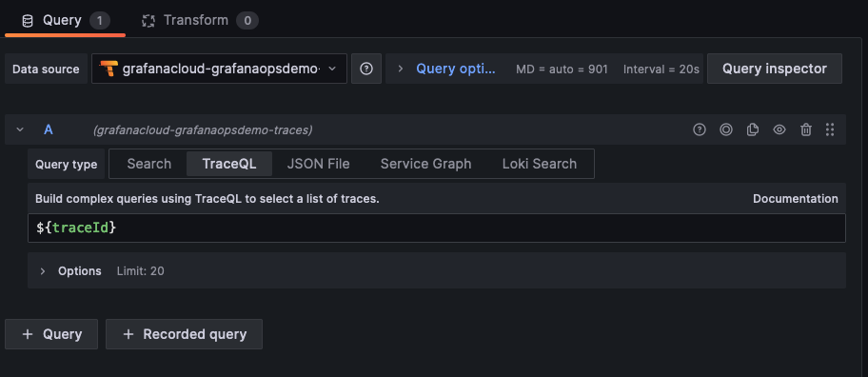The image size is (868, 377).
Task: Select the Search query type
Action: tap(148, 164)
